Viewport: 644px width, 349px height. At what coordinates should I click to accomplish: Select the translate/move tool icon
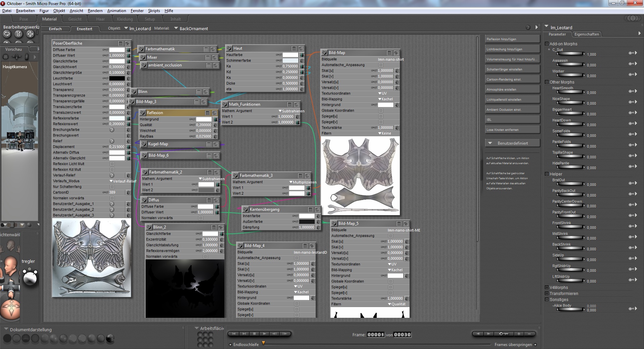point(30,34)
